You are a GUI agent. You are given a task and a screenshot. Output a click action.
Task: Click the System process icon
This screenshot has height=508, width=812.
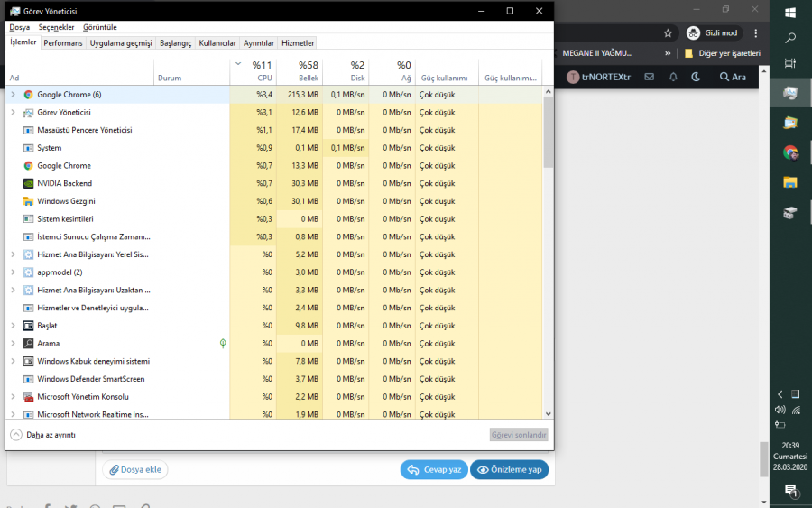coord(29,148)
